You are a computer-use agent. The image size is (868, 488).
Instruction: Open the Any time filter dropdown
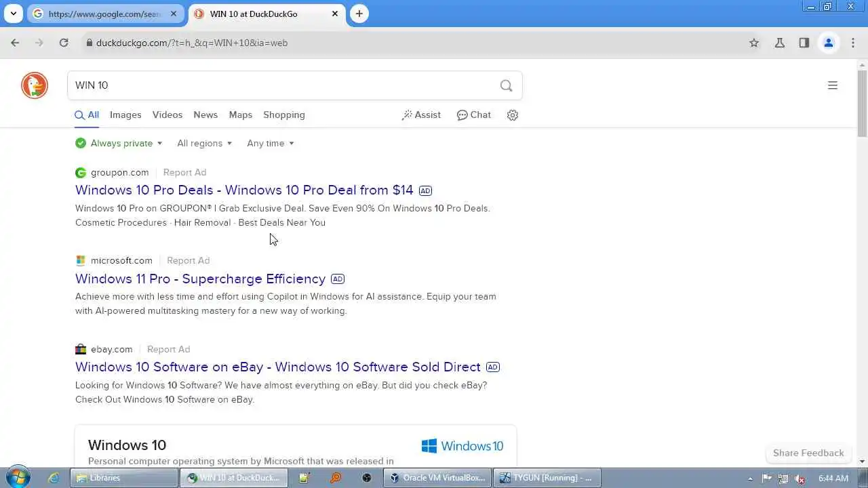271,143
